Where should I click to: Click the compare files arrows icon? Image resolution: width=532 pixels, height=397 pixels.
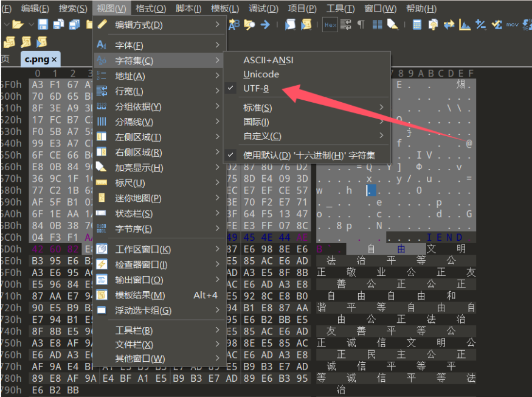click(x=449, y=24)
